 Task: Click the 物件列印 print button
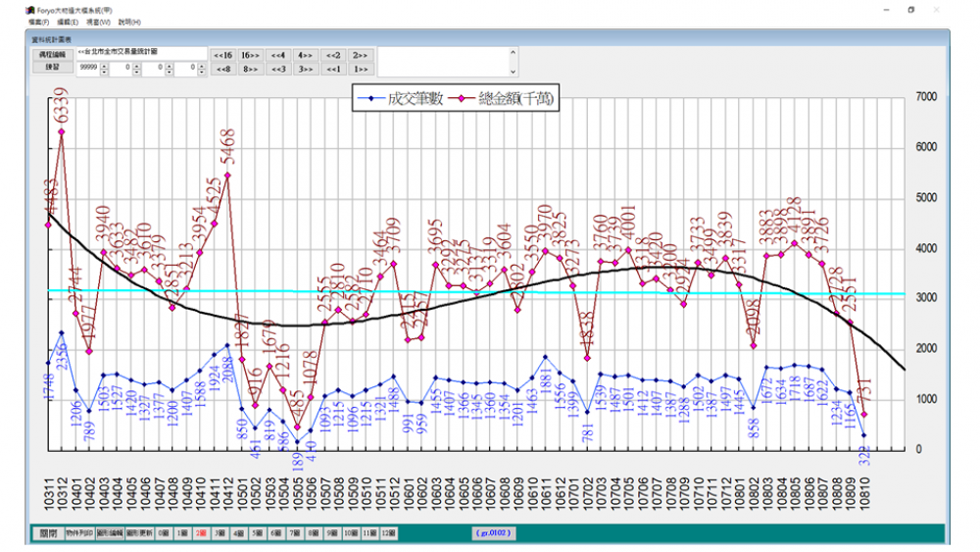click(79, 532)
